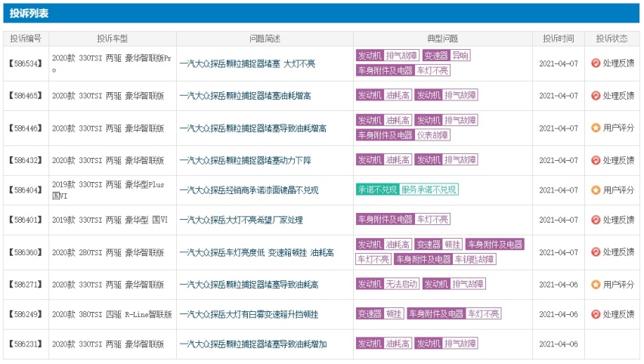Image resolution: width=644 pixels, height=364 pixels.
Task: Click 投诉车型 column header
Action: [113, 39]
